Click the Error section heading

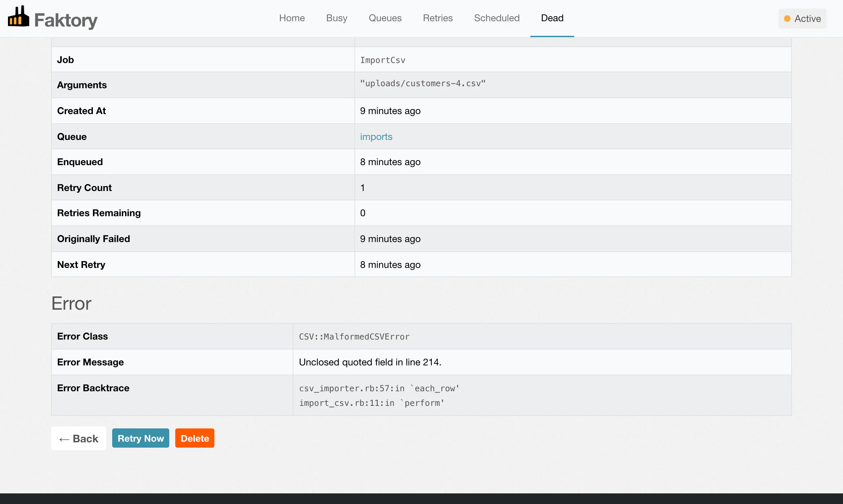pyautogui.click(x=71, y=303)
